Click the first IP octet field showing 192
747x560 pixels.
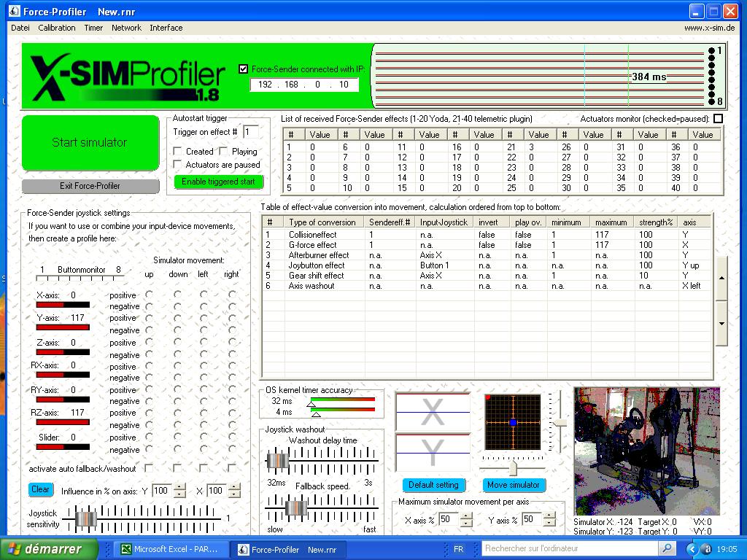(x=265, y=85)
